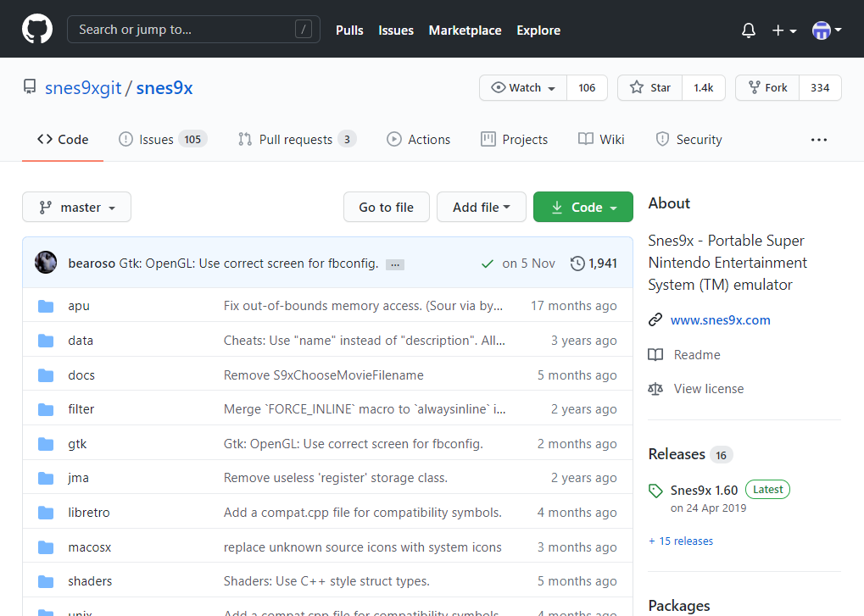Open the three-dot more tabs menu

[819, 140]
